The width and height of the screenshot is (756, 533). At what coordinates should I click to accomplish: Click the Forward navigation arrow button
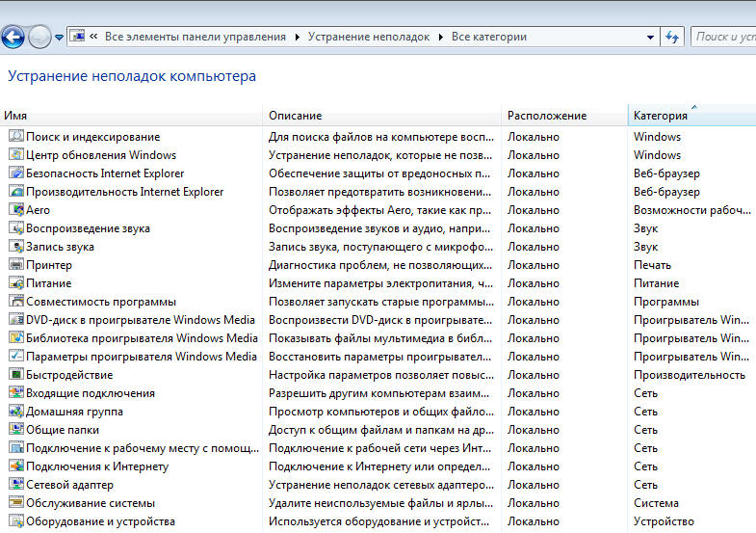39,38
